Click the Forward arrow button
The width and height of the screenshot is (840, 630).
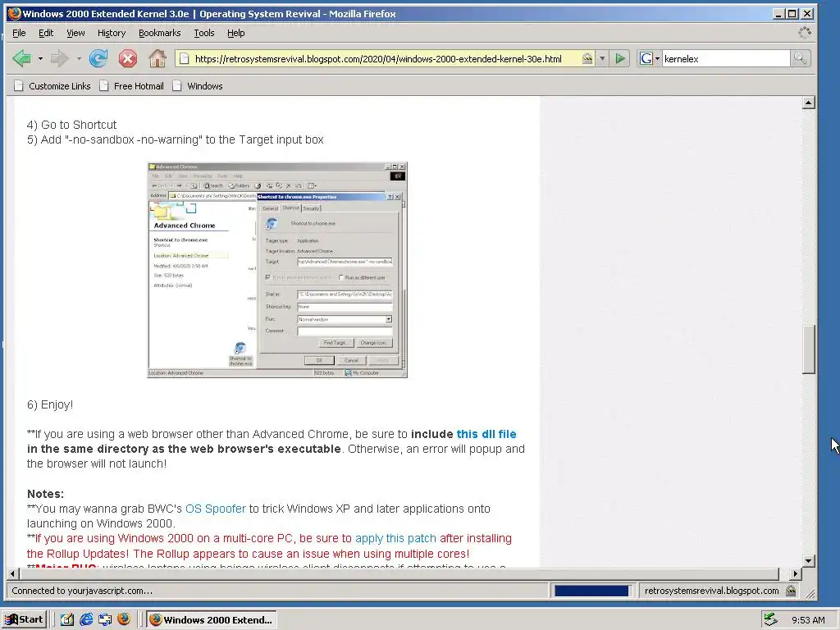coord(59,58)
